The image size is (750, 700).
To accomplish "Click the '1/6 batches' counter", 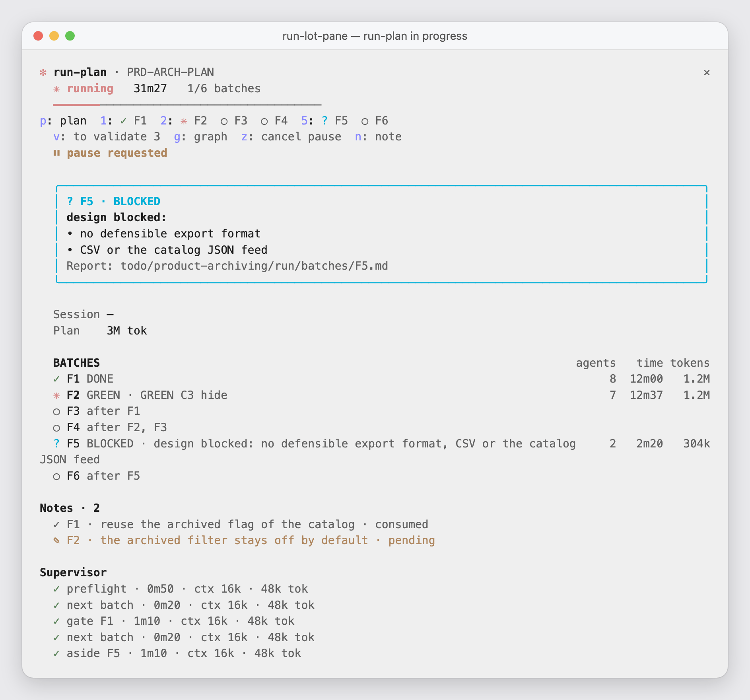I will point(224,89).
